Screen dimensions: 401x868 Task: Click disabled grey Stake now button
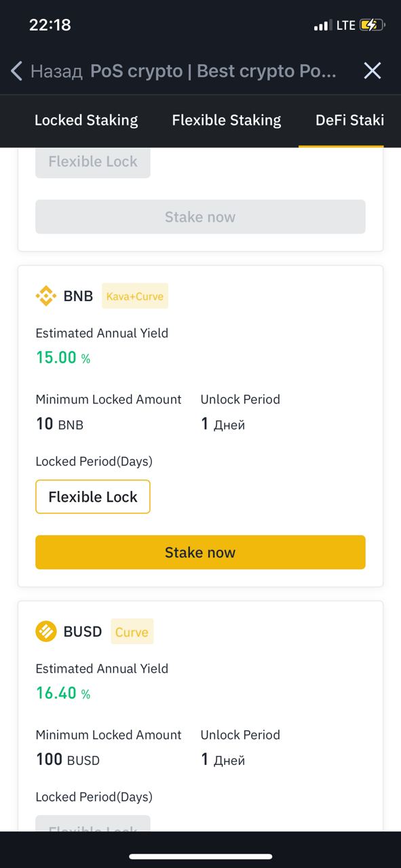200,217
